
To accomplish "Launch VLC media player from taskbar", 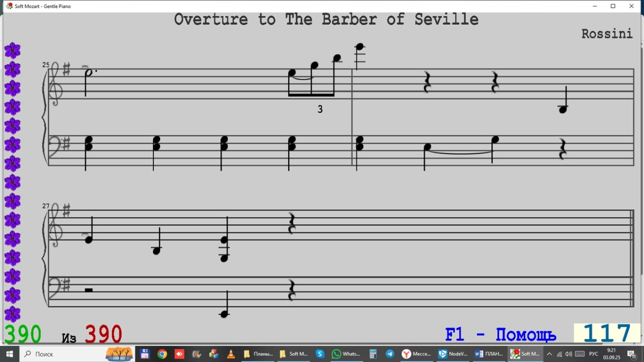I will 231,354.
